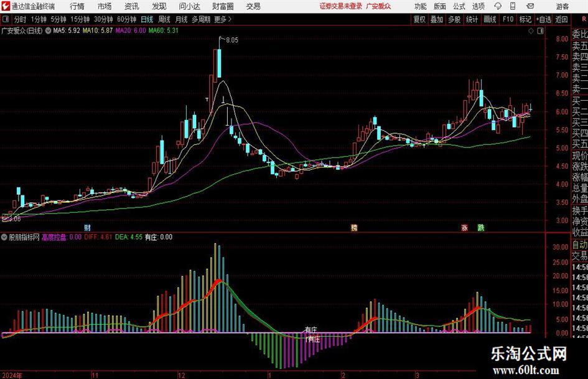588x379 pixels.
Task: Open the 交易 menu
Action: (253, 6)
